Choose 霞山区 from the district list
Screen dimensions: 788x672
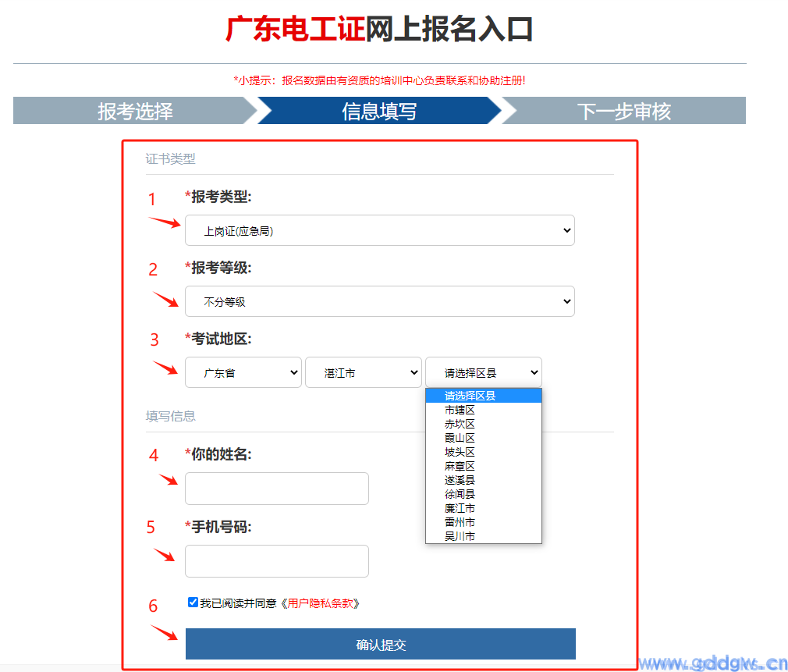(484, 438)
